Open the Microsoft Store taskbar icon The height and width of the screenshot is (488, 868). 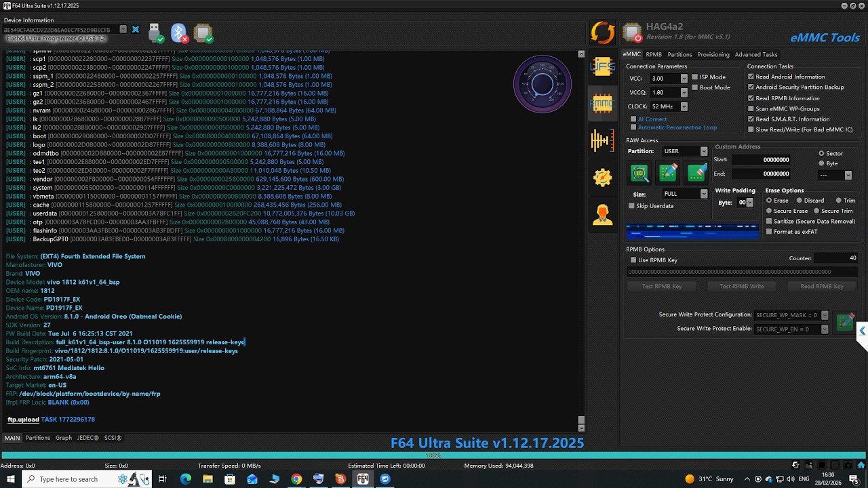(x=230, y=479)
